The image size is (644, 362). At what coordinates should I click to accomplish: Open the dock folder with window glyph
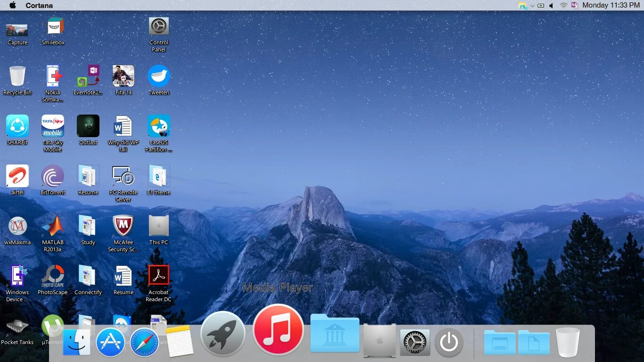pyautogui.click(x=500, y=342)
